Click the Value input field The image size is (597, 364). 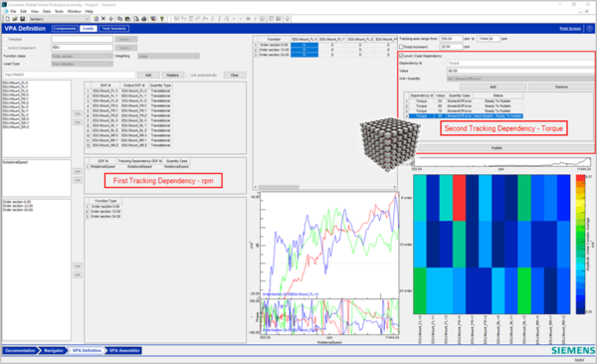[520, 71]
